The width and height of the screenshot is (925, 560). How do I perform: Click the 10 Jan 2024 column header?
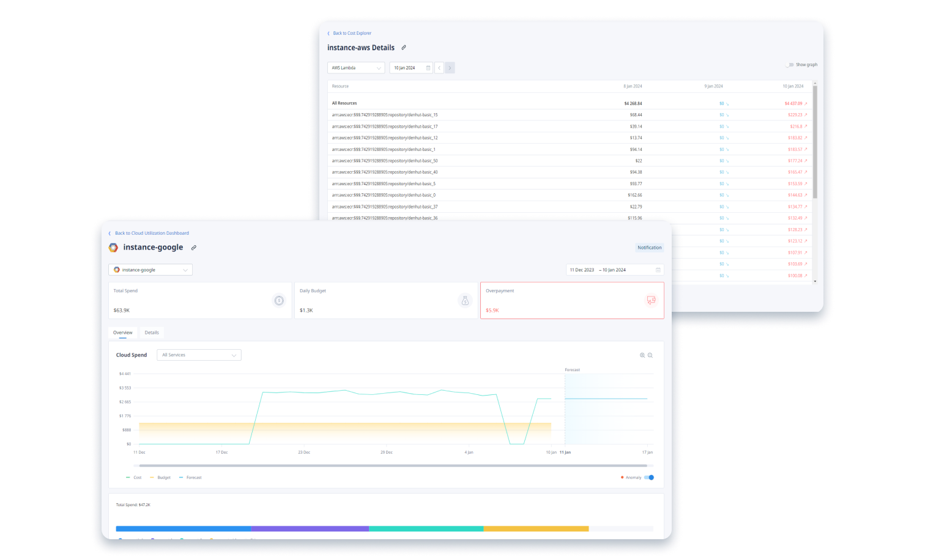click(793, 86)
